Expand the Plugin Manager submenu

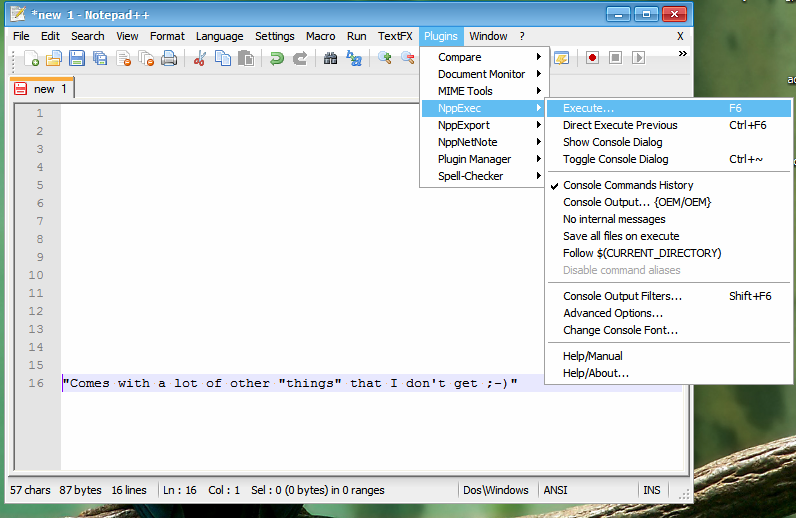[x=483, y=159]
